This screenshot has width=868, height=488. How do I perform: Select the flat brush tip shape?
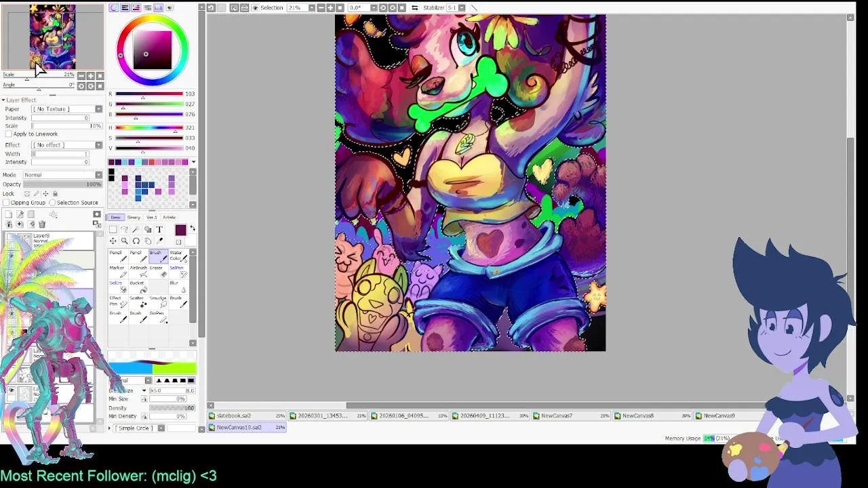(x=191, y=380)
